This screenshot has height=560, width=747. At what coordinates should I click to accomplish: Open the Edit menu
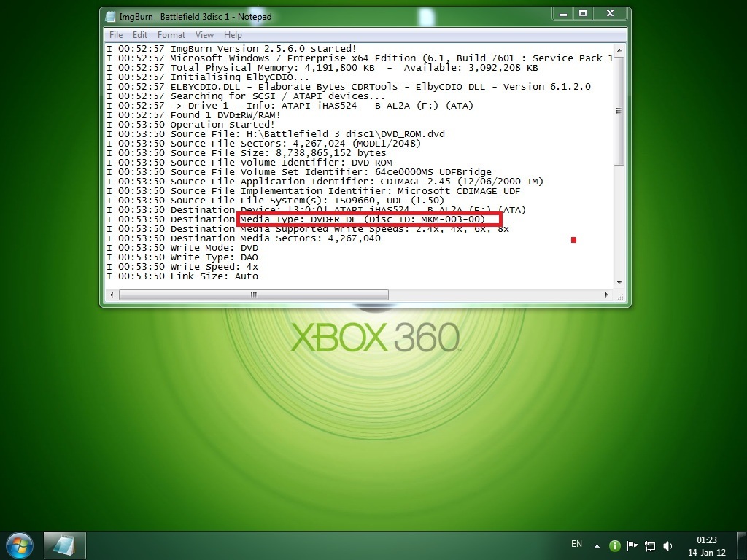pos(139,35)
